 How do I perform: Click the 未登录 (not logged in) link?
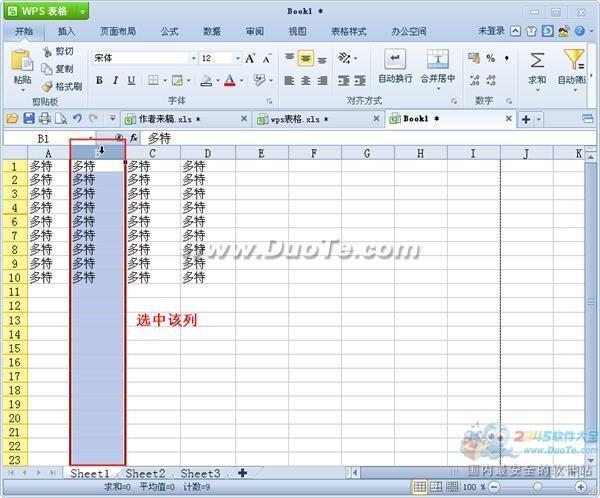pyautogui.click(x=491, y=31)
